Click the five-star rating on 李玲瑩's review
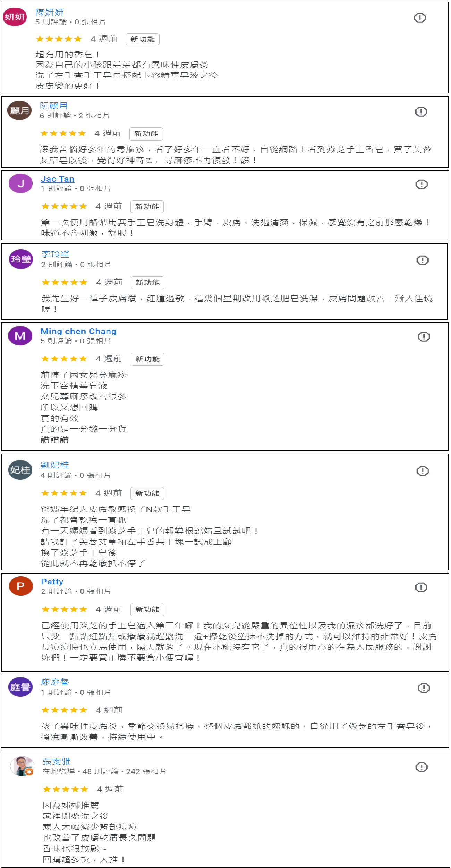Viewport: 451px width, 868px height. pyautogui.click(x=64, y=282)
